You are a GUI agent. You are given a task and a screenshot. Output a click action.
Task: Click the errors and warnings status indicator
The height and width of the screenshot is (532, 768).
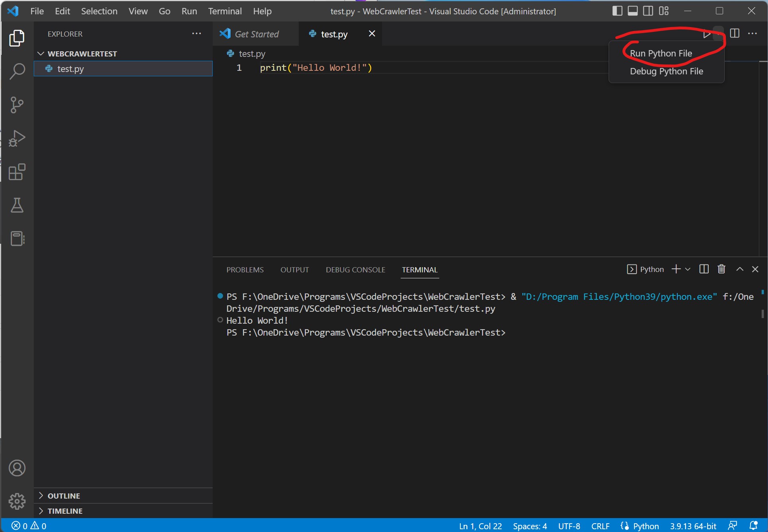(x=29, y=526)
